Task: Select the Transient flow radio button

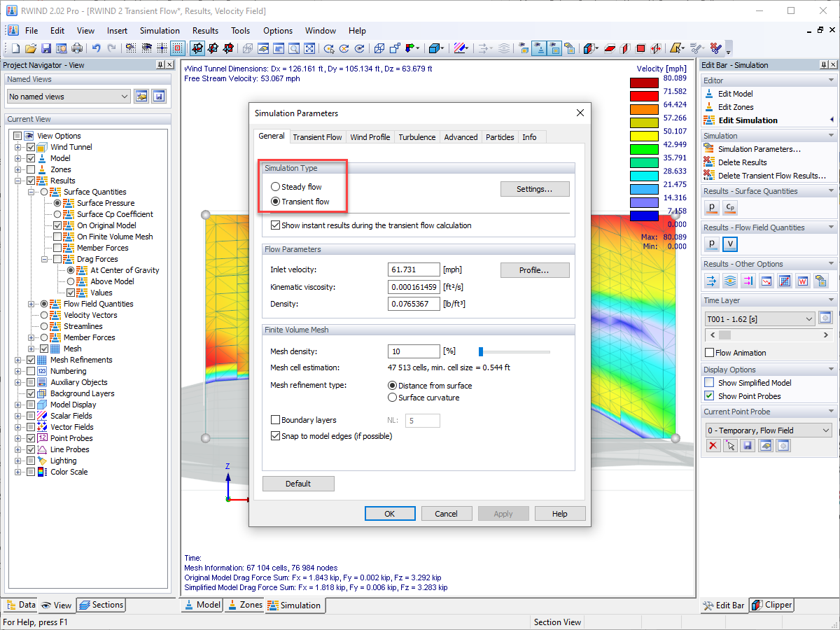Action: tap(276, 201)
